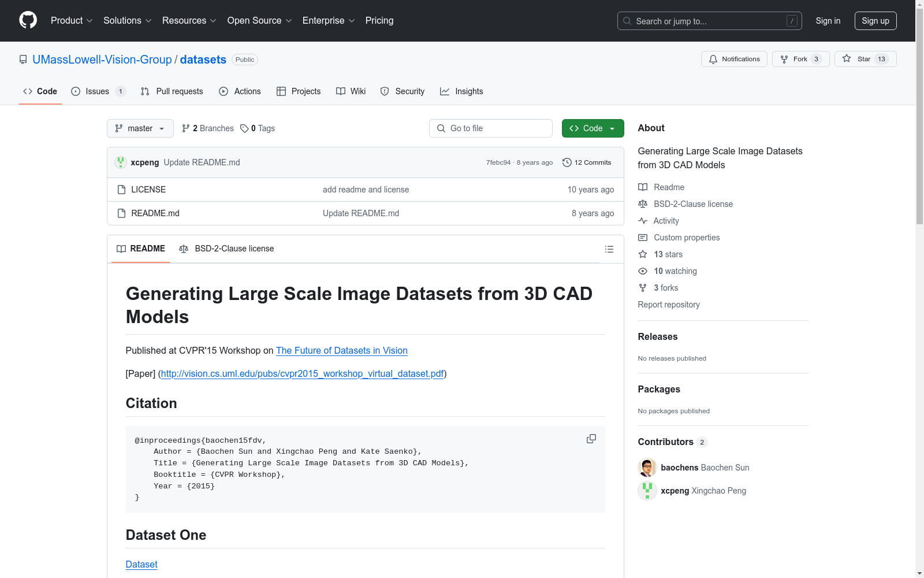Screen dimensions: 924x578
Task: Click the bell icon for Notifications
Action: 713,59
